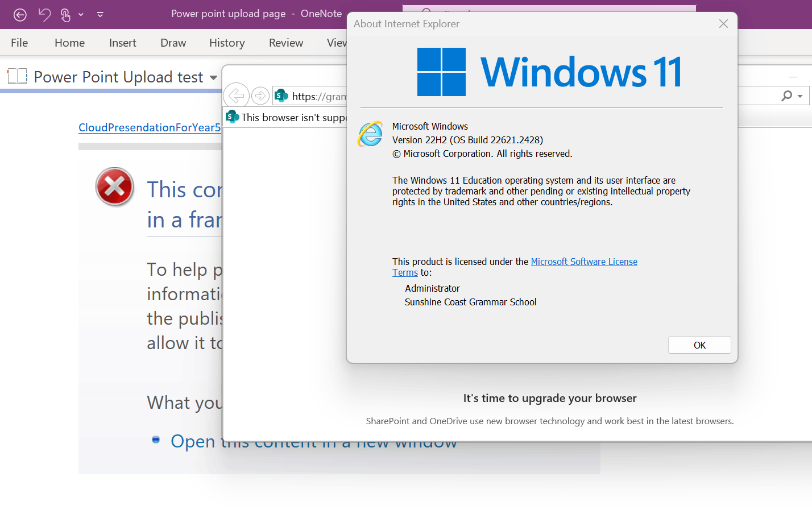Click the red error X icon
This screenshot has width=812, height=514.
click(x=115, y=186)
